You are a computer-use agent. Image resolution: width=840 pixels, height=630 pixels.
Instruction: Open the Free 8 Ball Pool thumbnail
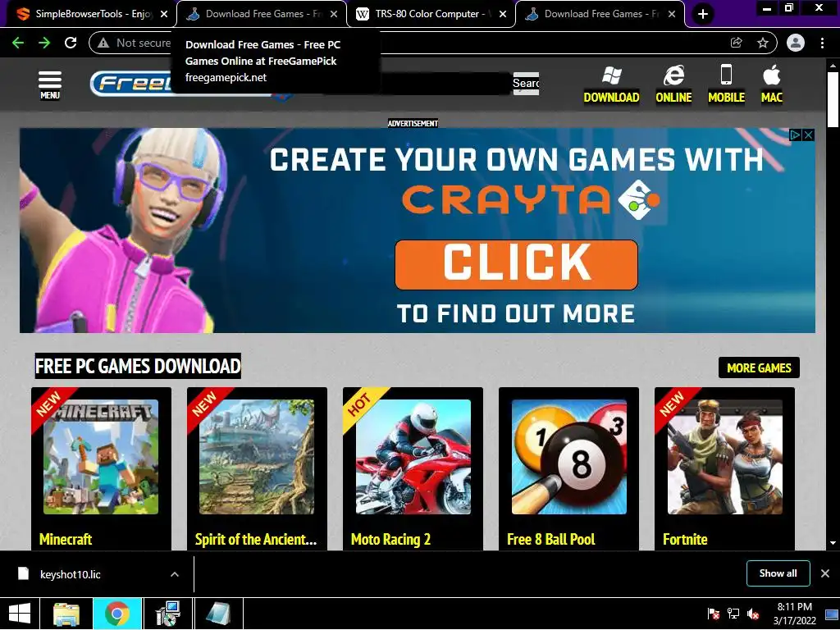tap(569, 457)
